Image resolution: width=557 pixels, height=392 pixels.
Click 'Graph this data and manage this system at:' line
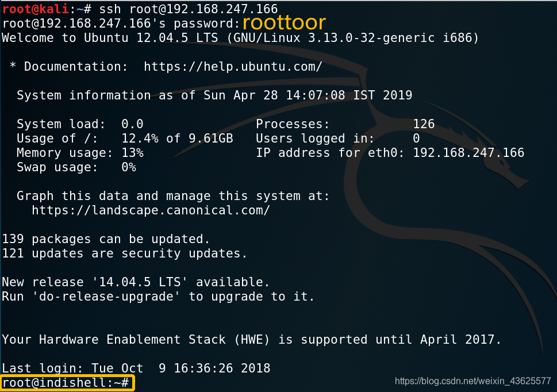174,196
